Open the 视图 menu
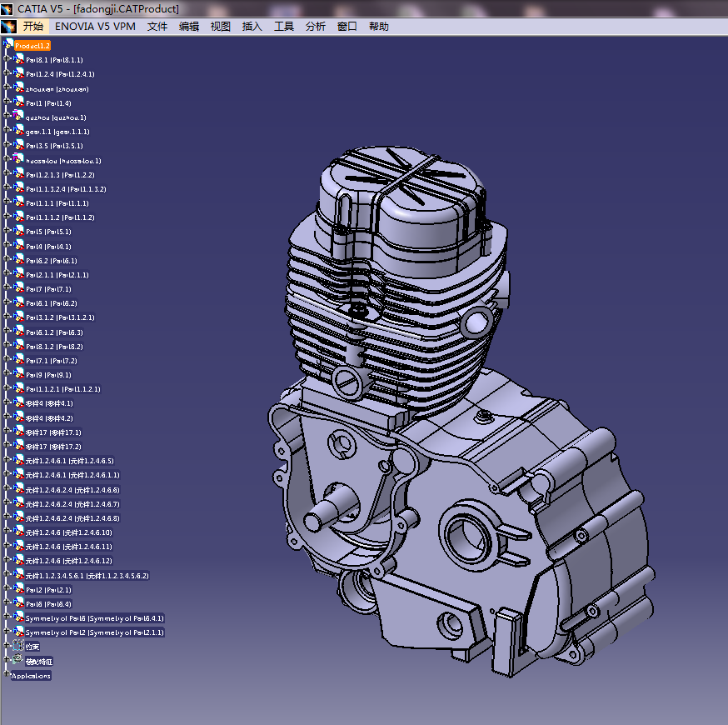The image size is (728, 725). (x=220, y=27)
